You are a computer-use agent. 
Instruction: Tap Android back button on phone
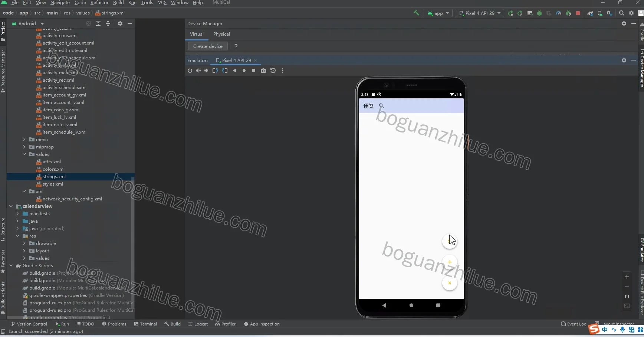tap(384, 305)
